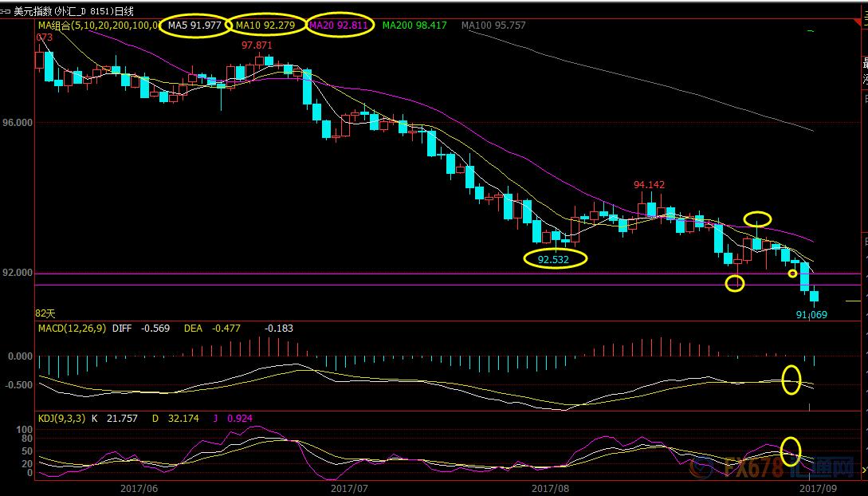Click the 97.871 high price label

(257, 45)
